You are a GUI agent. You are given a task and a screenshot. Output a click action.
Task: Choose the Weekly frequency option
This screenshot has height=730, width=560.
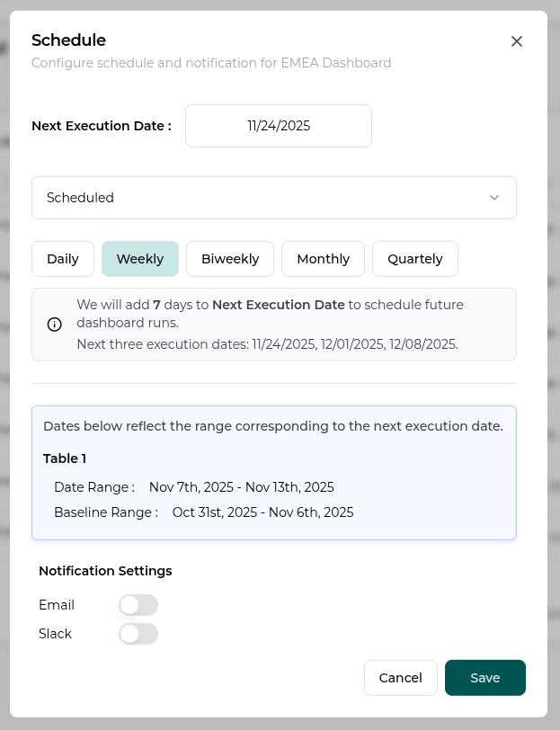(x=140, y=259)
